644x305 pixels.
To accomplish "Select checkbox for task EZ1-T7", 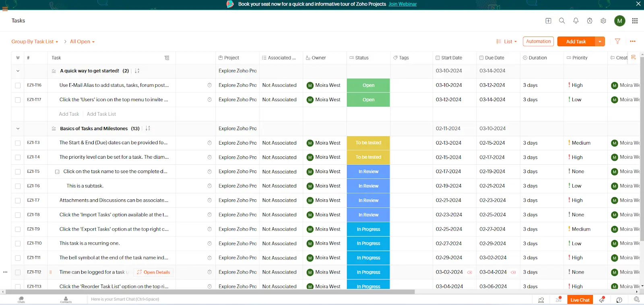I will pos(18,201).
